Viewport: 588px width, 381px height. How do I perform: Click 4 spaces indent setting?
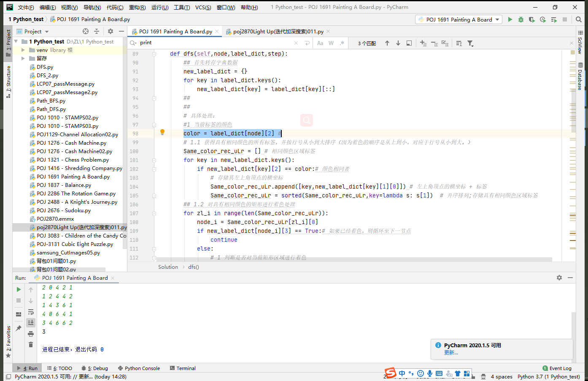502,376
